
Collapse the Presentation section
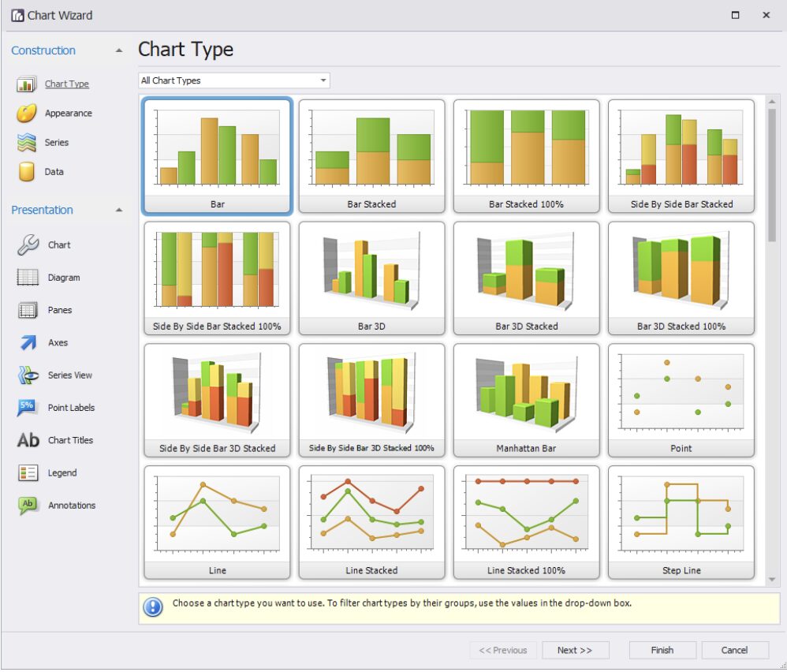(119, 210)
